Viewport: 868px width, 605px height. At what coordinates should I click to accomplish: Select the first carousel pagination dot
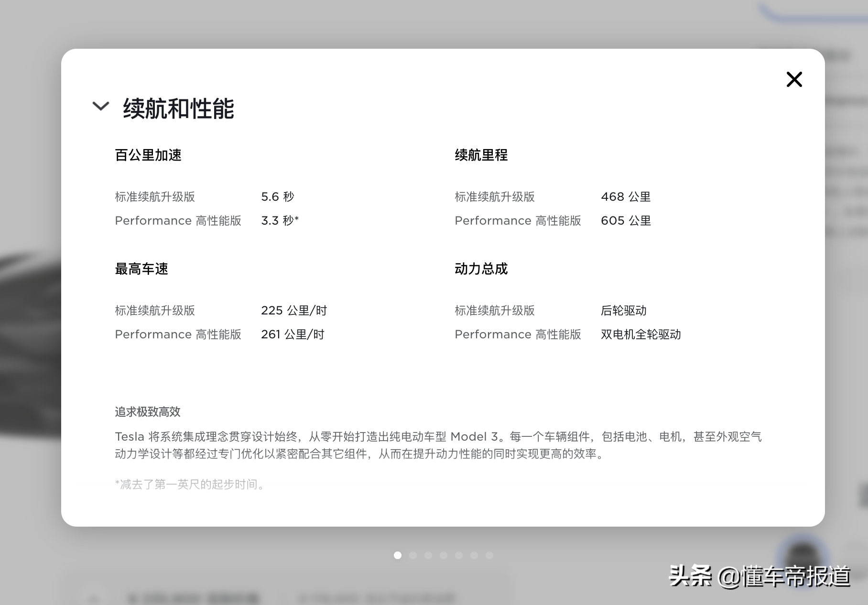(x=398, y=555)
